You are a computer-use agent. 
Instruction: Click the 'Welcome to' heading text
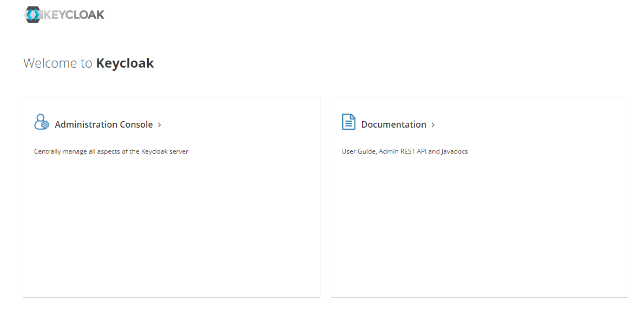click(57, 63)
